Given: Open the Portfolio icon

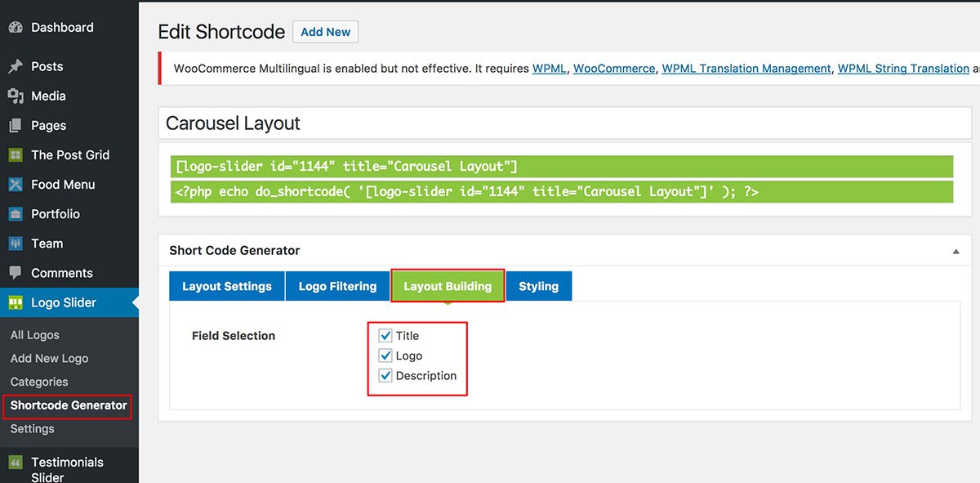Looking at the screenshot, I should coord(15,213).
